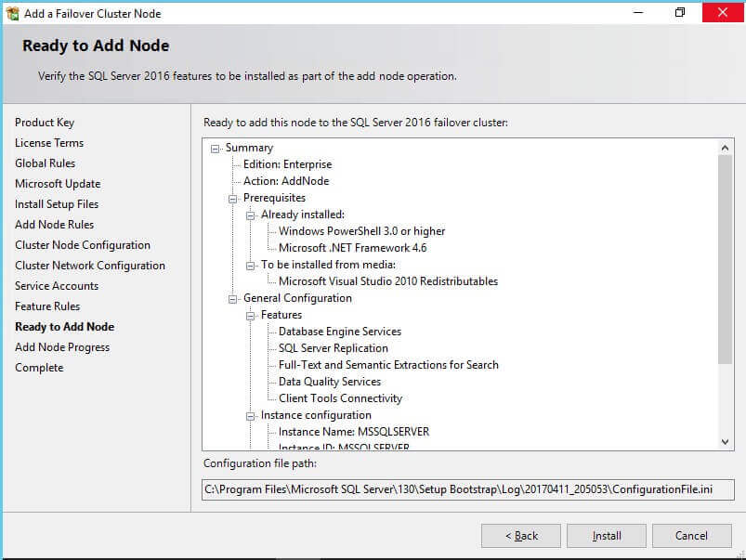Select the SQL Server Replication row
This screenshot has width=746, height=560.
tap(333, 348)
